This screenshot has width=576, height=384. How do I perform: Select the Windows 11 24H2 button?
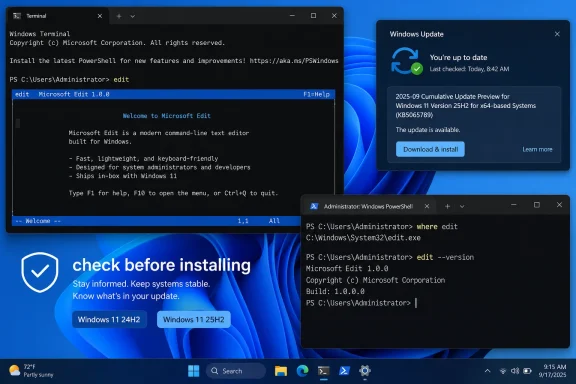[x=109, y=319]
